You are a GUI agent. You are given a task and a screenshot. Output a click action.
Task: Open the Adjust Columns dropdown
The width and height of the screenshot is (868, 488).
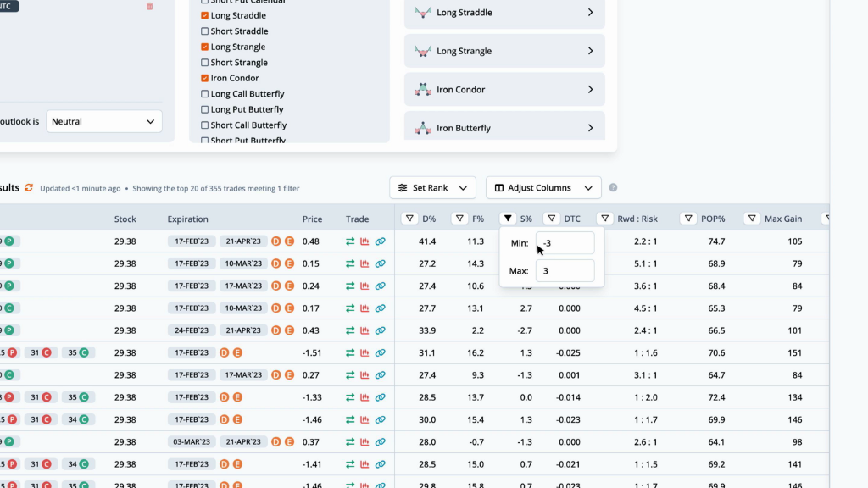tap(543, 187)
